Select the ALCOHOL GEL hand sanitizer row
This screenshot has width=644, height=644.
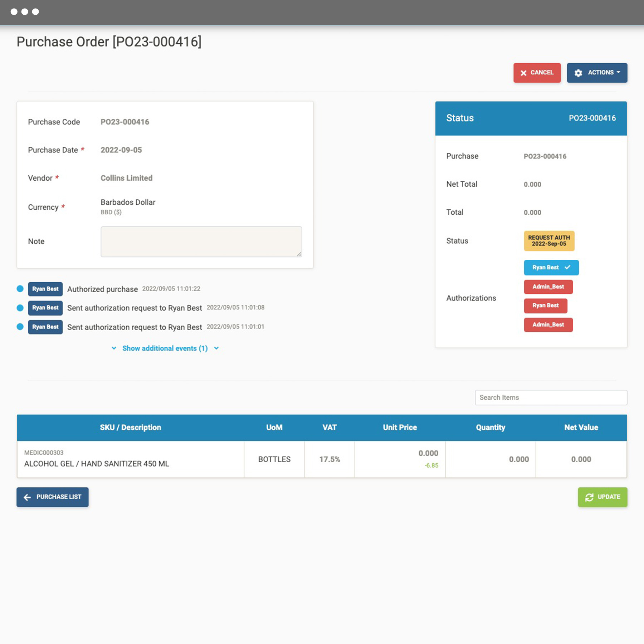(131, 459)
